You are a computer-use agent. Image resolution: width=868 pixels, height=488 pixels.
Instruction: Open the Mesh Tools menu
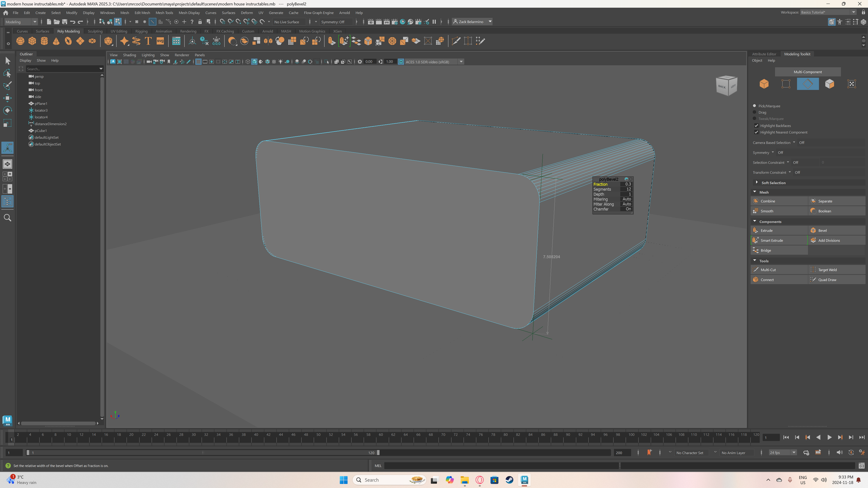pos(164,13)
